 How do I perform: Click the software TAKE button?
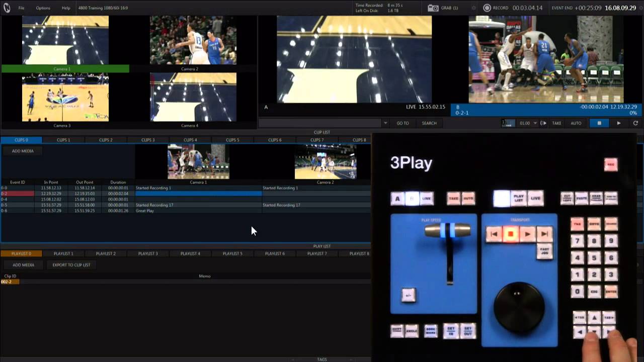coord(556,123)
